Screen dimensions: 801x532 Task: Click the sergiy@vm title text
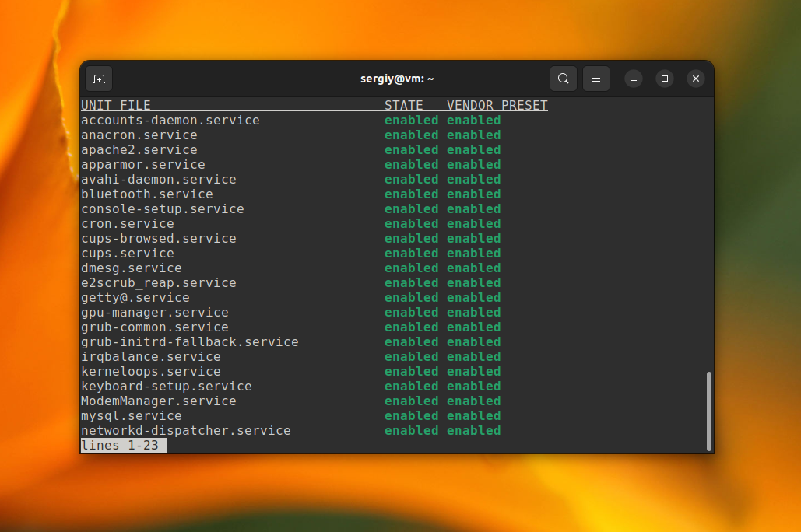397,79
